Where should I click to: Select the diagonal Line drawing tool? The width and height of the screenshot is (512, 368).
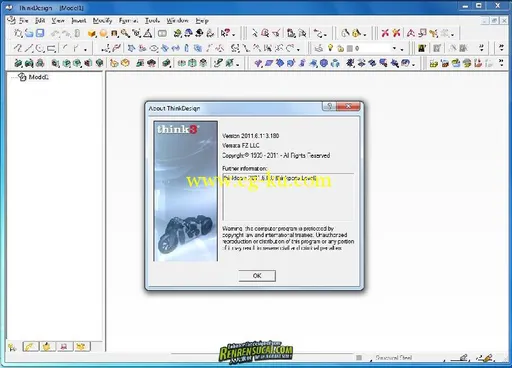pos(29,49)
